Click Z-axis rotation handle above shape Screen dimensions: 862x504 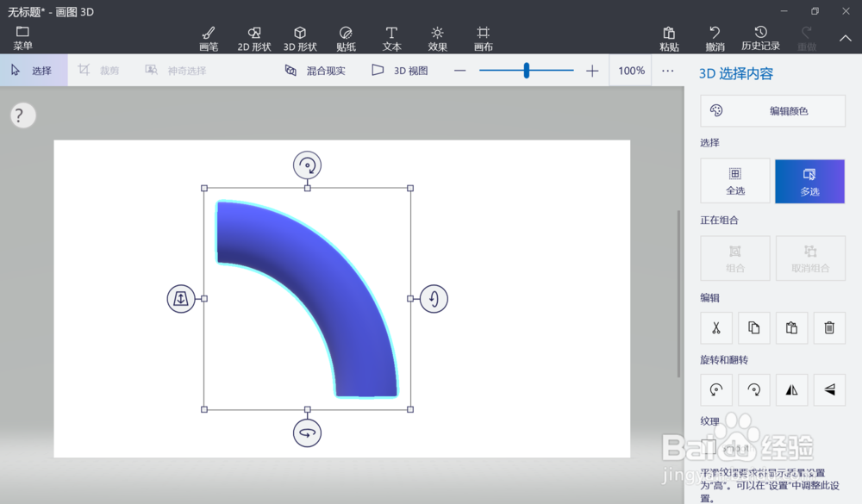pos(308,165)
